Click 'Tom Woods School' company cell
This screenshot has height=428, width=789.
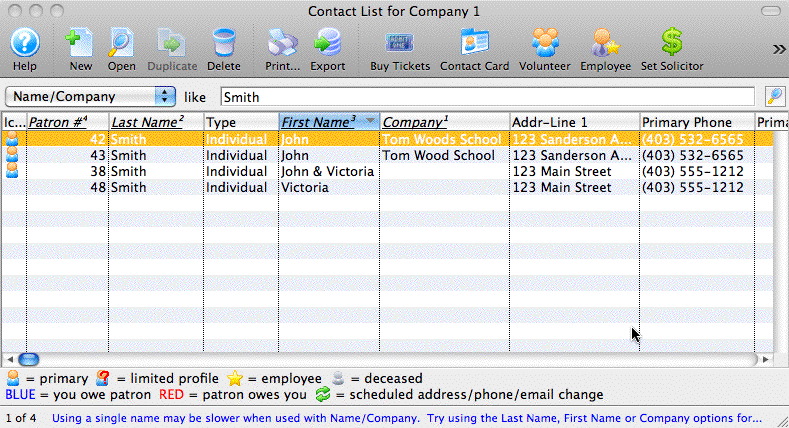tap(442, 139)
